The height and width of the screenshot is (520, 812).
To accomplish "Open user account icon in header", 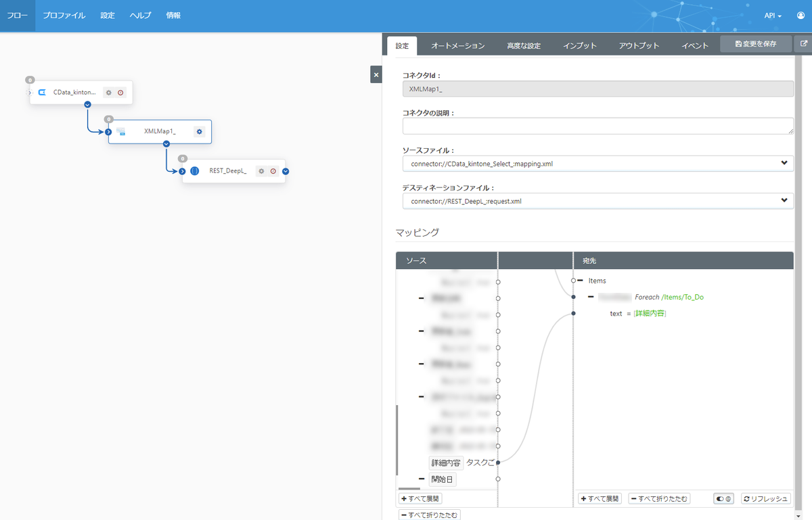I will (x=801, y=16).
